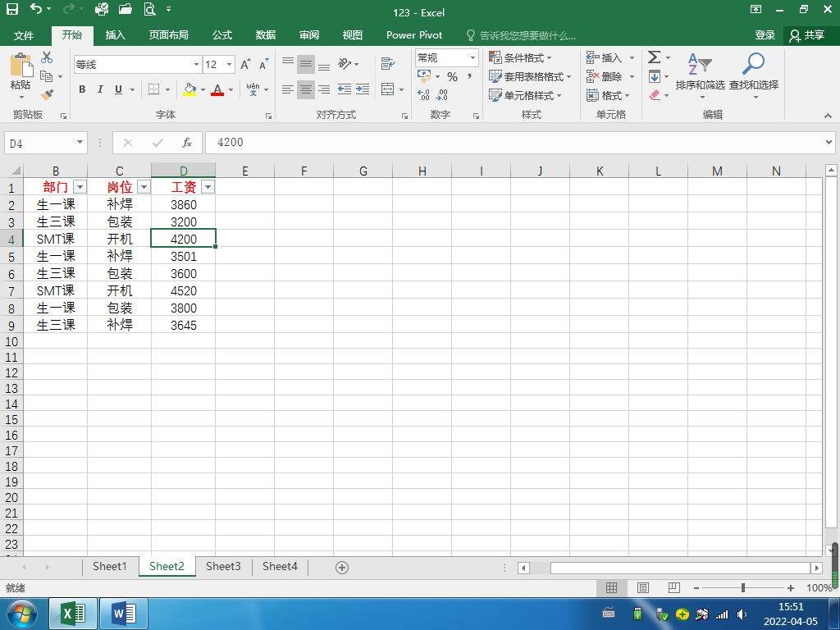The image size is (840, 630).
Task: Open the 文件 tab
Action: (24, 35)
